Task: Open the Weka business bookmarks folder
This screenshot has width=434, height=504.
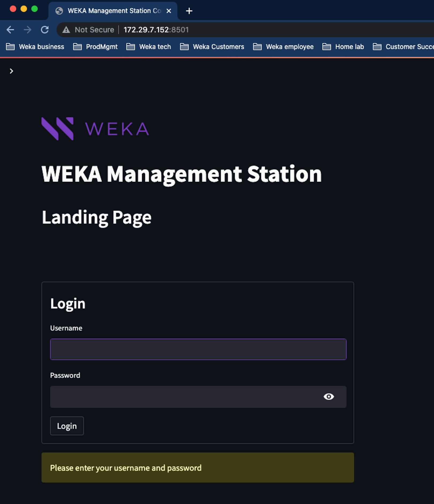Action: click(35, 47)
